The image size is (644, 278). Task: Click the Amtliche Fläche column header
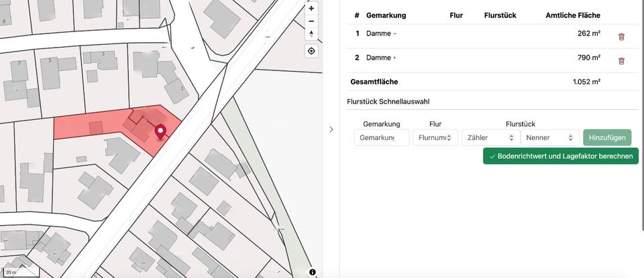click(572, 15)
